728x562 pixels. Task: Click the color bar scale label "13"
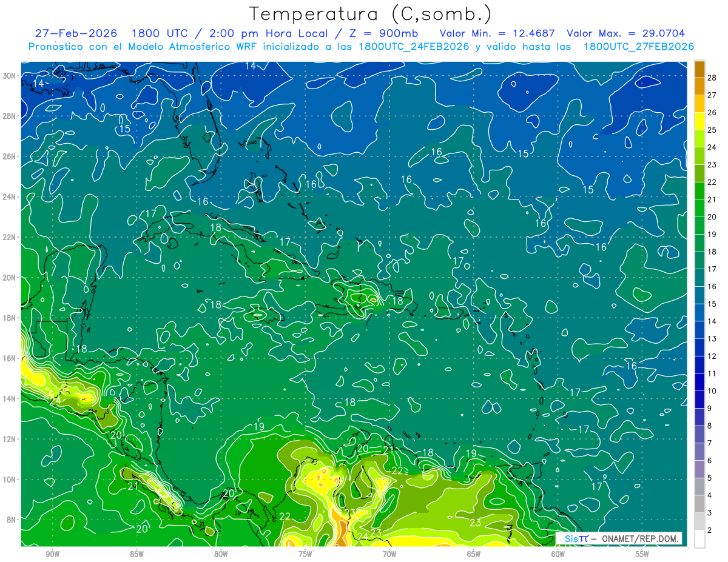coord(712,339)
